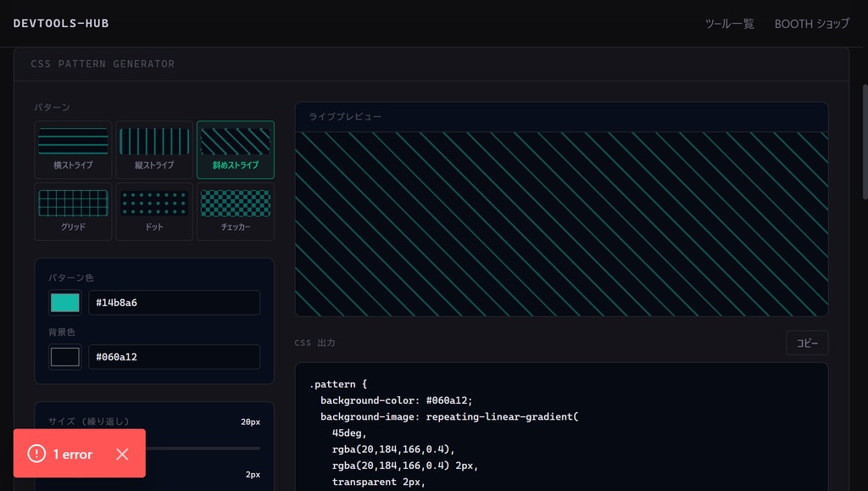
Task: Click the 'パターン色' label
Action: [71, 277]
